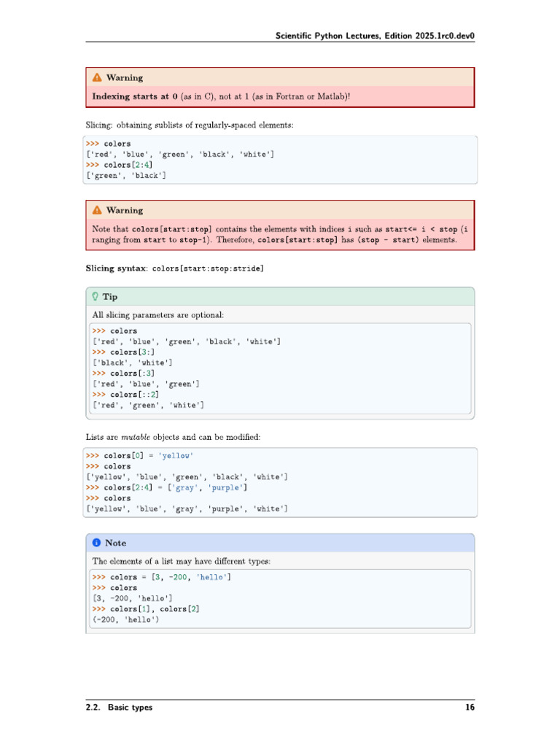
Task: Click the lightbulb icon next to Tip
Action: [x=96, y=296]
